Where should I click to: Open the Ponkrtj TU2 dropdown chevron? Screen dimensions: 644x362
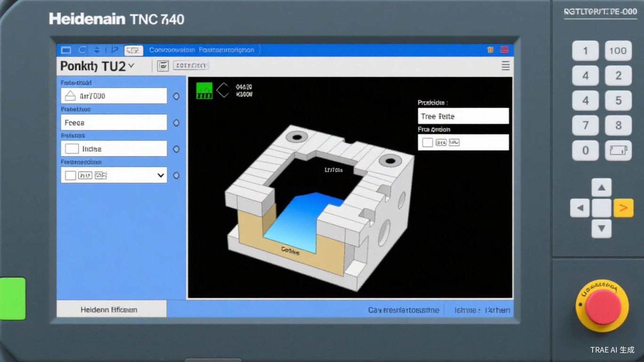(x=131, y=66)
